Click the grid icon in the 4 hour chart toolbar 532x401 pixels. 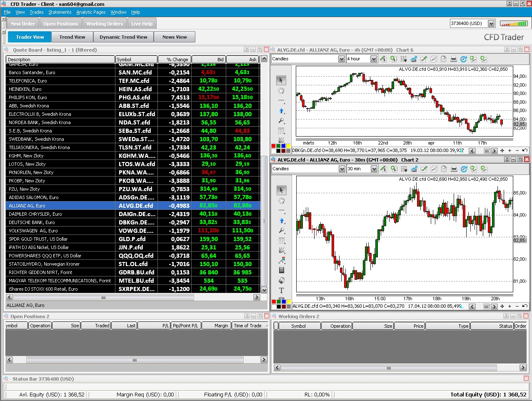[x=403, y=59]
